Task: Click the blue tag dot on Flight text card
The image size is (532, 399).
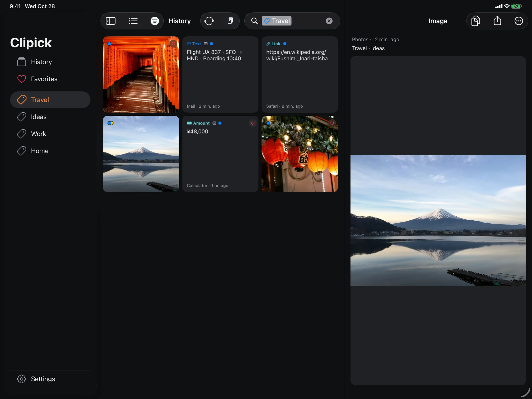Action: tap(211, 44)
